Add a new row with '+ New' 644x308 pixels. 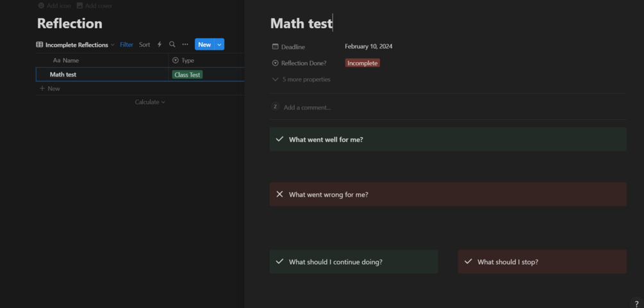point(50,88)
